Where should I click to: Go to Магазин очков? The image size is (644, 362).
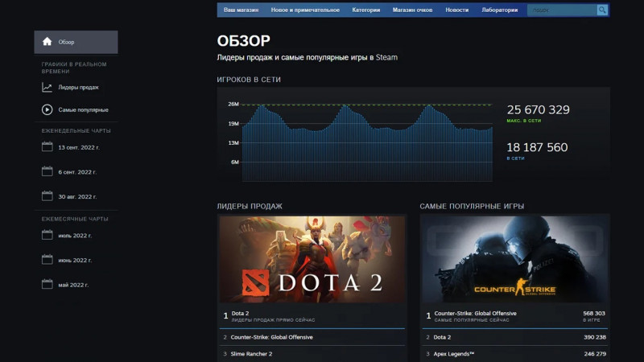tap(412, 10)
